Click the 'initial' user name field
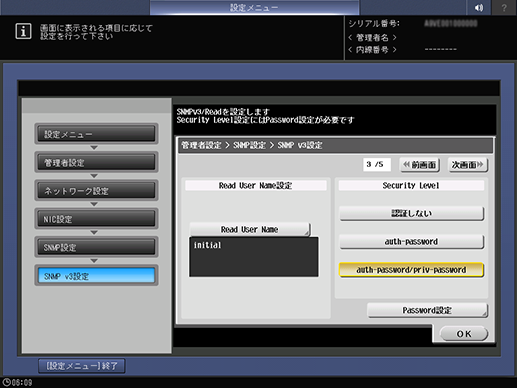 254,257
